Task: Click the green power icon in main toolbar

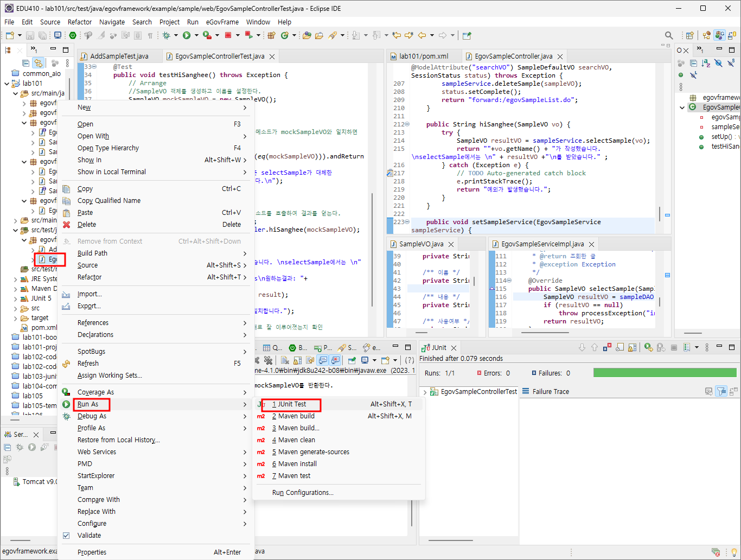Action: tap(73, 35)
